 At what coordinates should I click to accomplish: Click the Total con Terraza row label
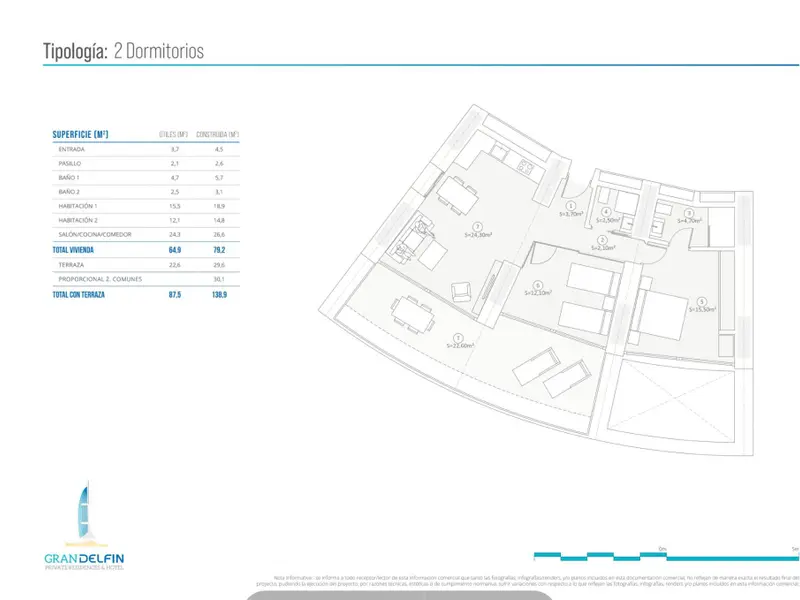[79, 295]
